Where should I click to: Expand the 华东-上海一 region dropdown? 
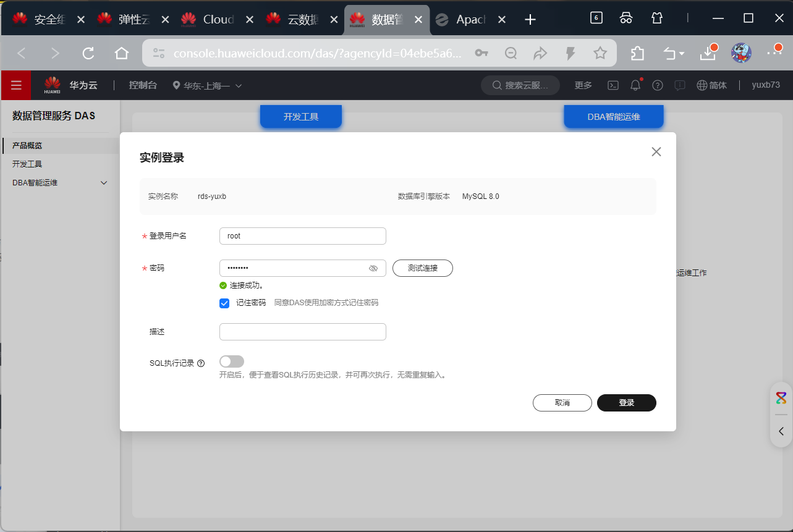[207, 85]
